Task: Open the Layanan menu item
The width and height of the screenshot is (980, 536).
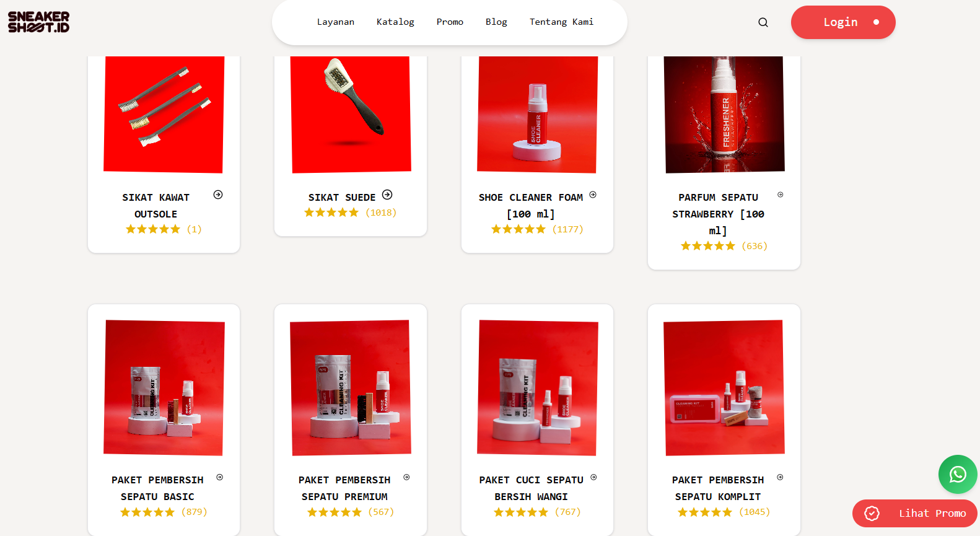Action: click(336, 22)
